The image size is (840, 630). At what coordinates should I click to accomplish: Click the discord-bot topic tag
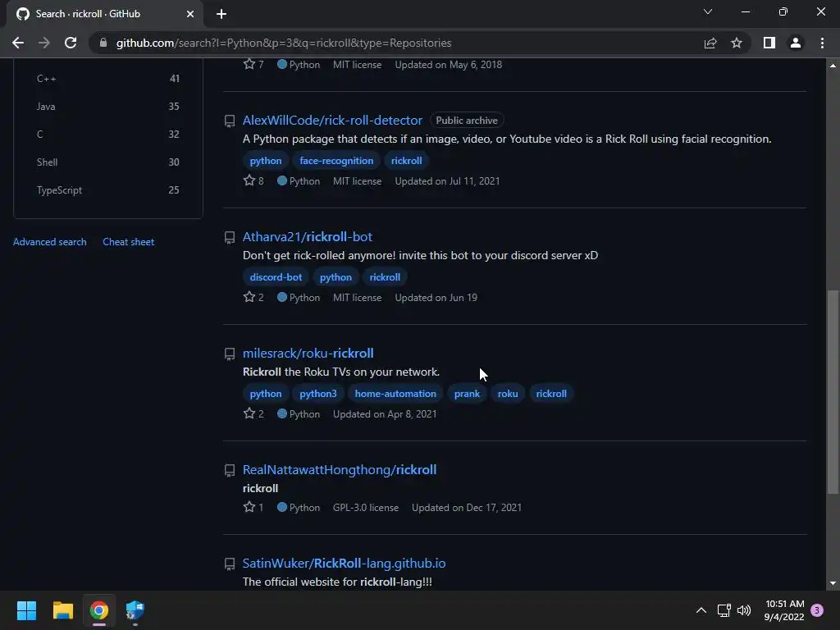tap(276, 277)
